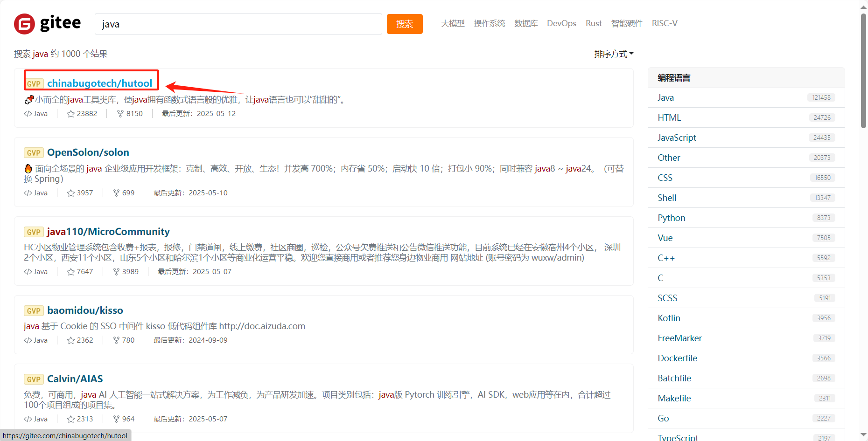The height and width of the screenshot is (441, 868).
Task: Focus the search box containing java
Action: [x=238, y=24]
